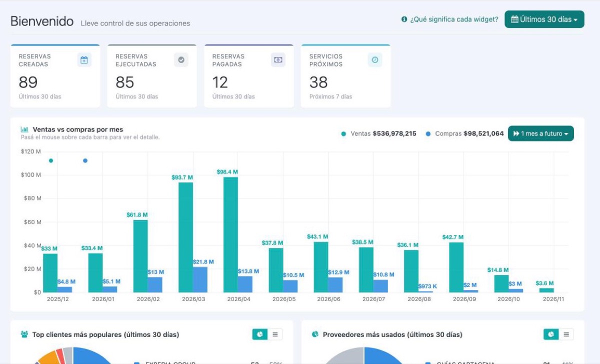This screenshot has width=600, height=364.
Task: Open the Servicios Próximos card showing 38
Action: pos(346,76)
